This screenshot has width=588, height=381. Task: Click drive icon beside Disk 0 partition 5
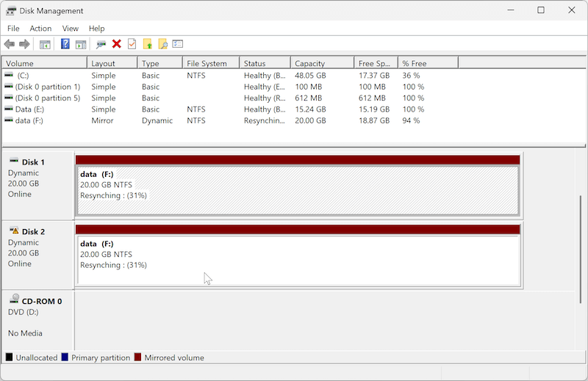coord(8,98)
